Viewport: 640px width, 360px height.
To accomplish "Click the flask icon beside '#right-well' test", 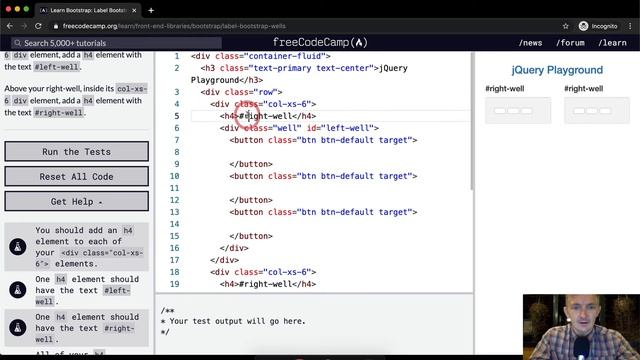I will pyautogui.click(x=18, y=327).
